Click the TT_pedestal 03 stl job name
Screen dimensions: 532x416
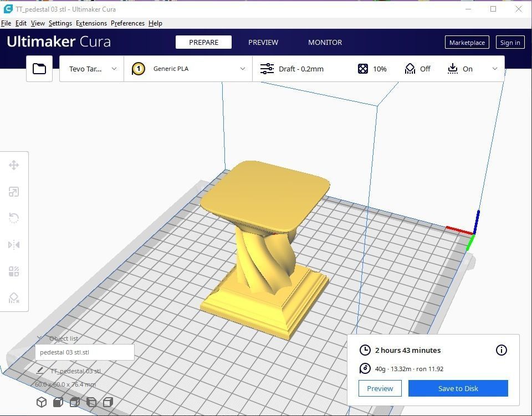[76, 371]
